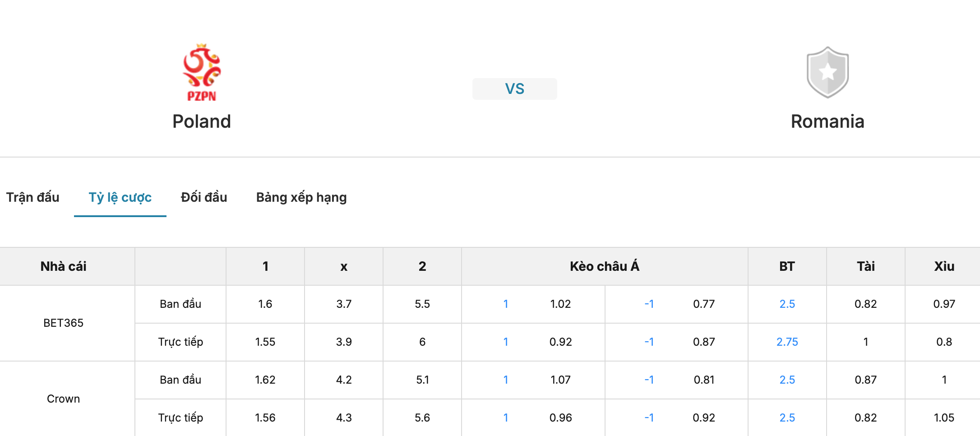Click BET365 Trực tiếp draw odds 3.9

click(344, 342)
